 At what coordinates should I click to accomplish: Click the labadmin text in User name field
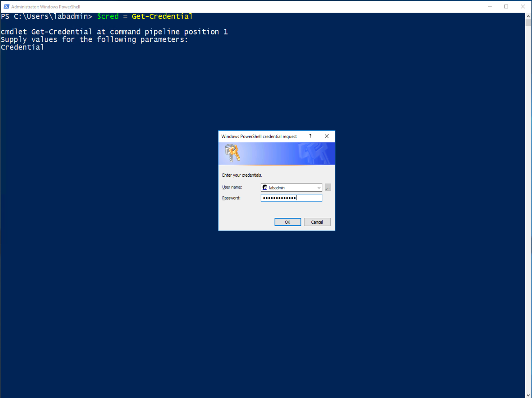(x=277, y=188)
